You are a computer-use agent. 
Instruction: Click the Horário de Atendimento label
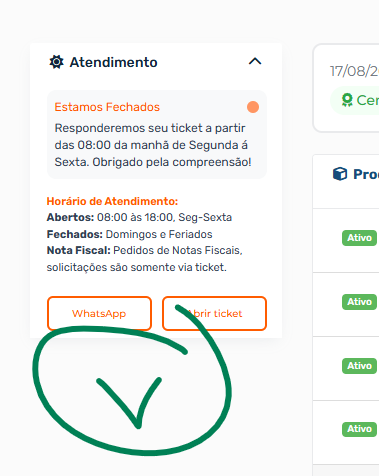click(x=112, y=201)
